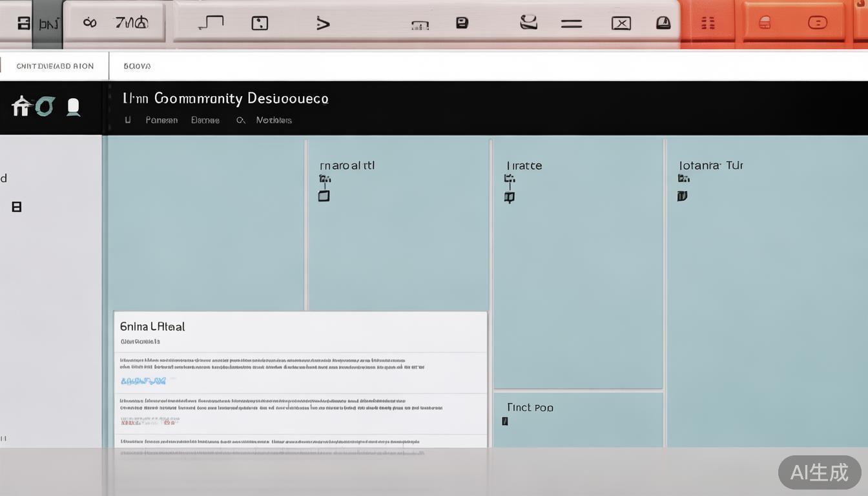Click the red link in the second card entry
Screen dimensions: 868x496
point(149,421)
